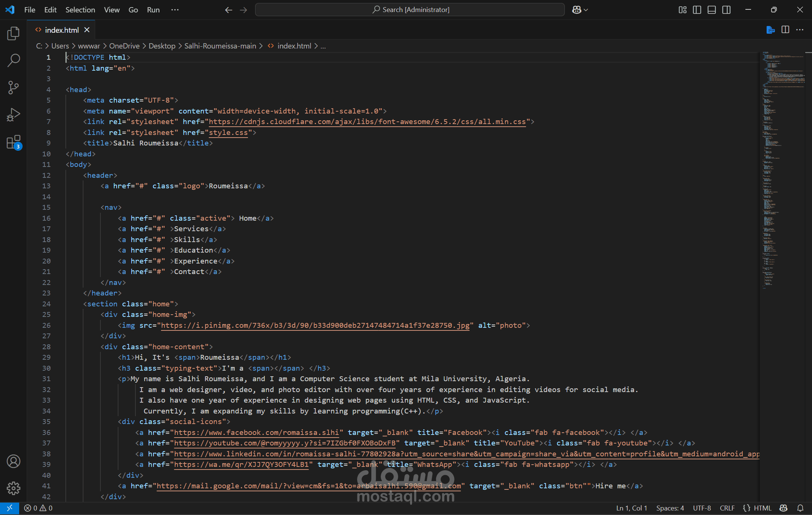
Task: Close the index.html tab
Action: (87, 30)
